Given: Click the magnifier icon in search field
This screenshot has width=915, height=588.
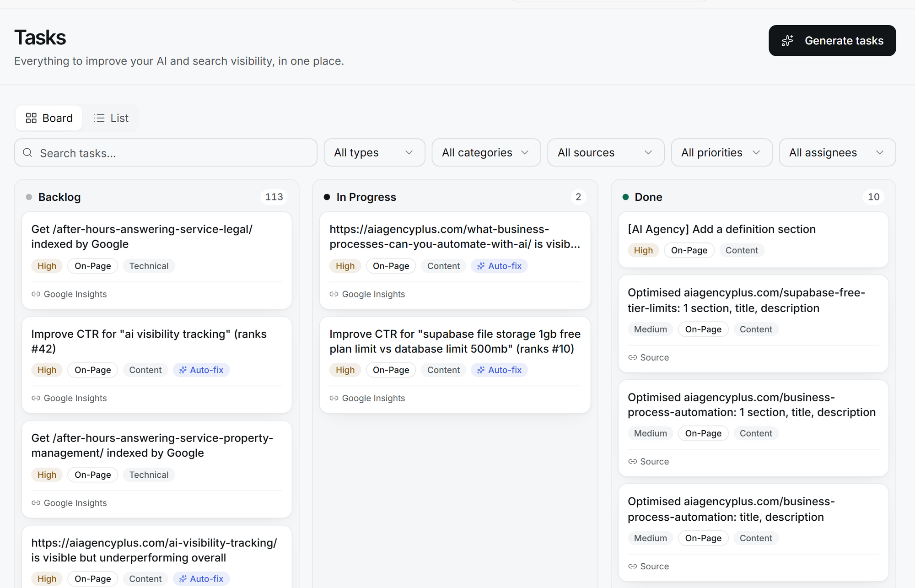Looking at the screenshot, I should pos(27,152).
